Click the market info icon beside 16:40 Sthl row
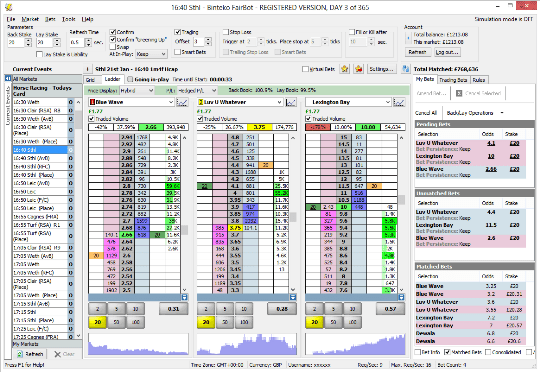 71,150
